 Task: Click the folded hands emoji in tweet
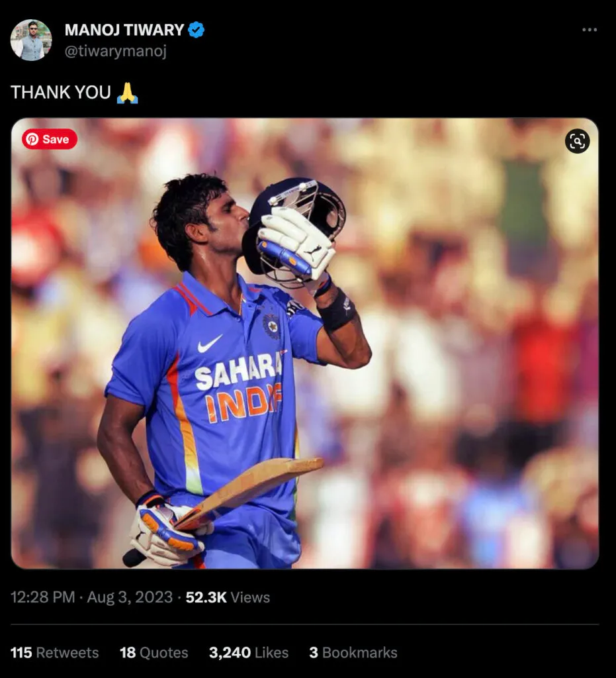point(128,93)
